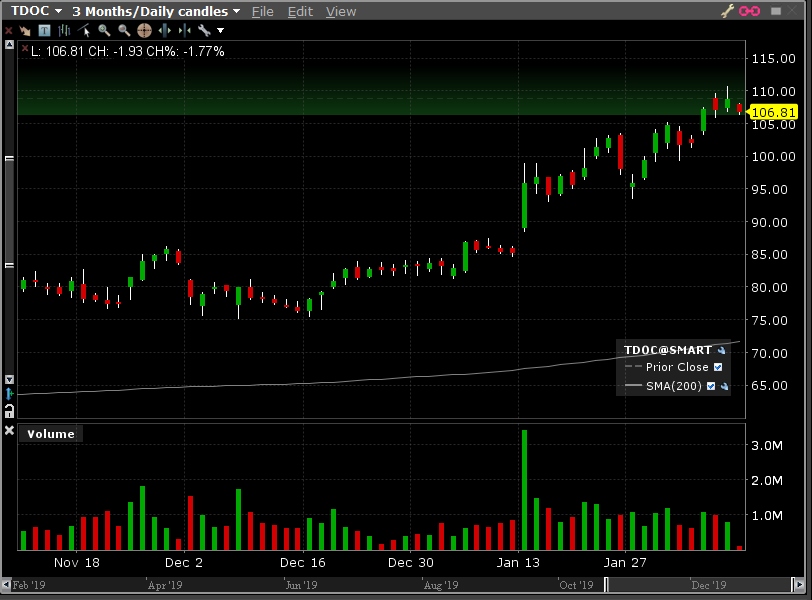The height and width of the screenshot is (600, 812).
Task: Click the text annotation tool icon
Action: (44, 30)
